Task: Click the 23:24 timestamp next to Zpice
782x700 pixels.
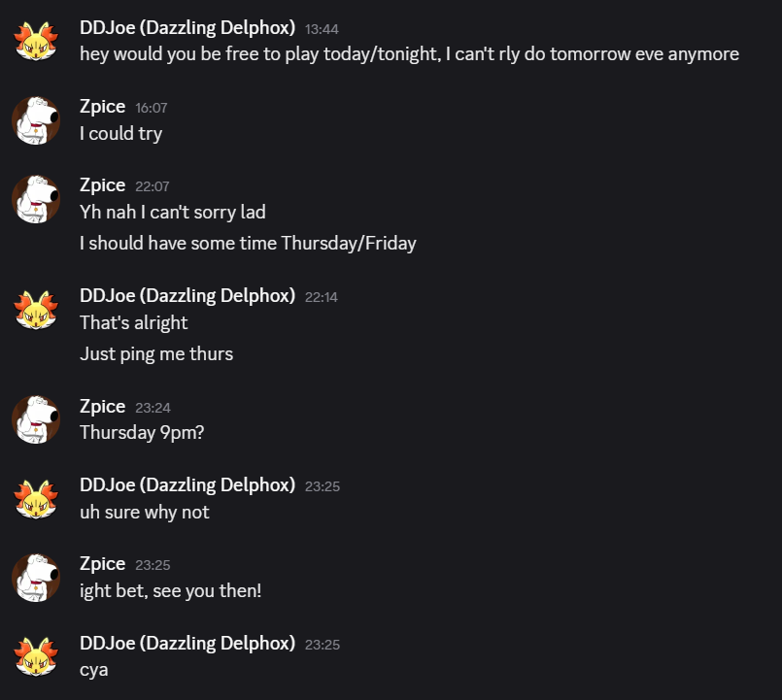Action: point(153,408)
